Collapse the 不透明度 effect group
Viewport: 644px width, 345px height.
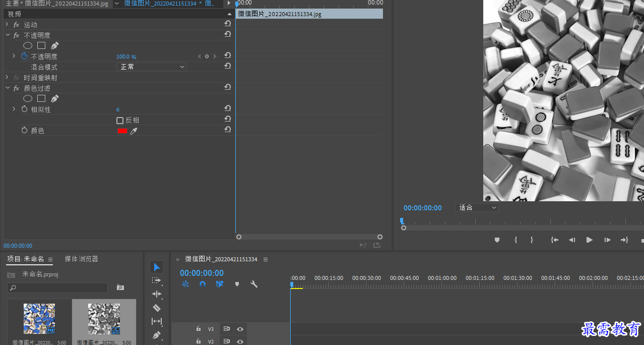[x=7, y=35]
